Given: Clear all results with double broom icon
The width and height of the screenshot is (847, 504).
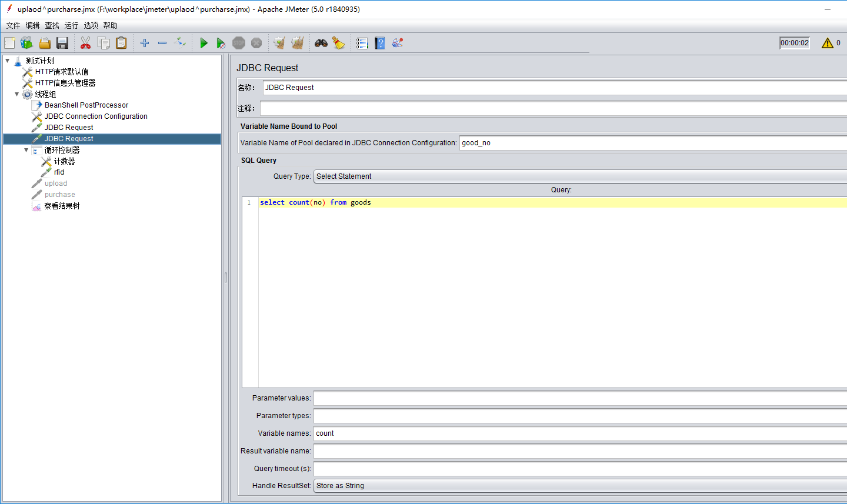Looking at the screenshot, I should pos(298,43).
